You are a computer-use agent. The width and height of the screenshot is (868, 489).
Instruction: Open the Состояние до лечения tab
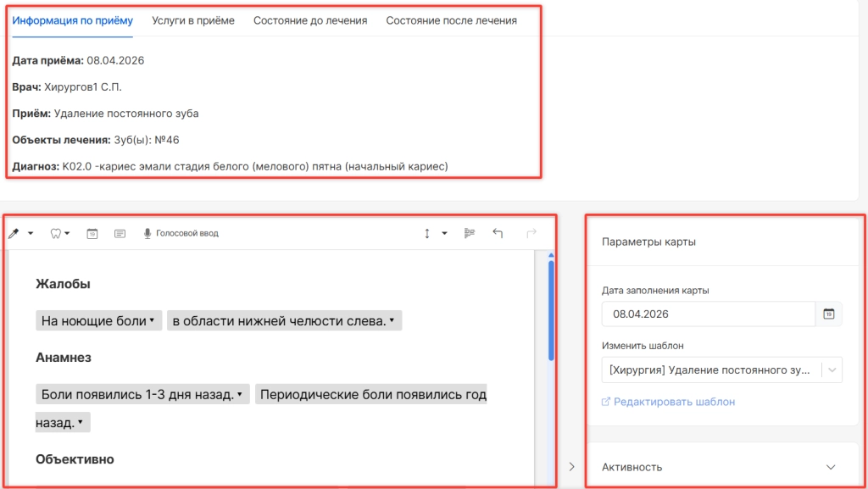point(310,20)
